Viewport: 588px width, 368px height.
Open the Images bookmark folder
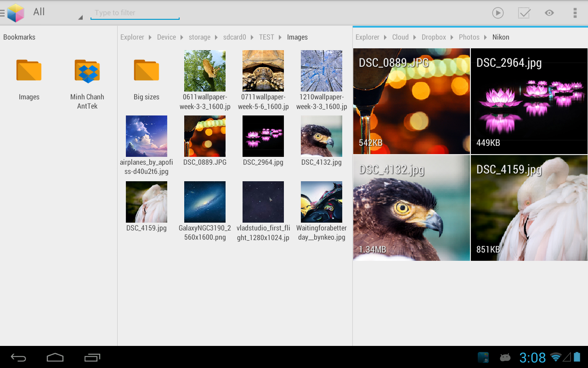[29, 79]
